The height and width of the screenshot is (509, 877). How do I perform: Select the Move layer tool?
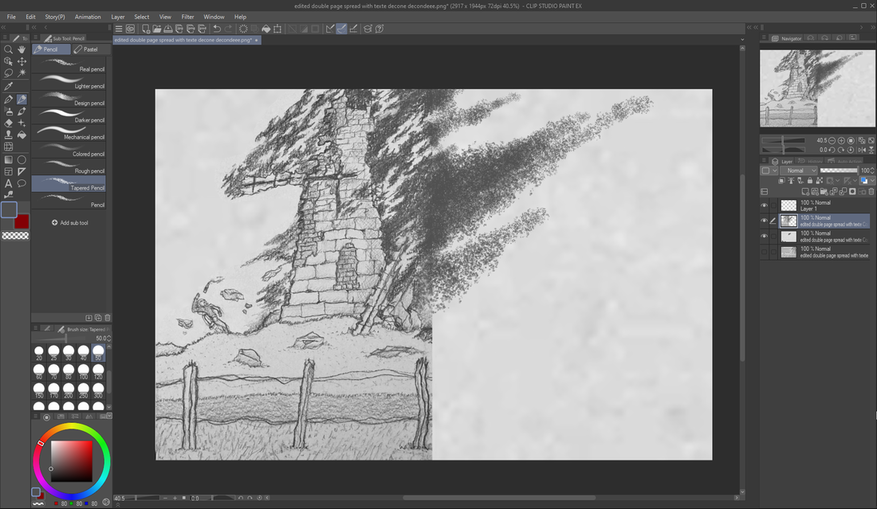point(22,61)
